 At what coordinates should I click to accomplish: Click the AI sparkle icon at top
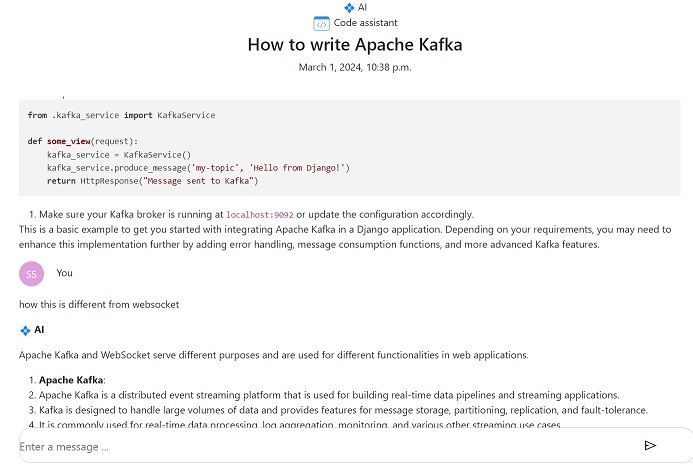pyautogui.click(x=349, y=7)
